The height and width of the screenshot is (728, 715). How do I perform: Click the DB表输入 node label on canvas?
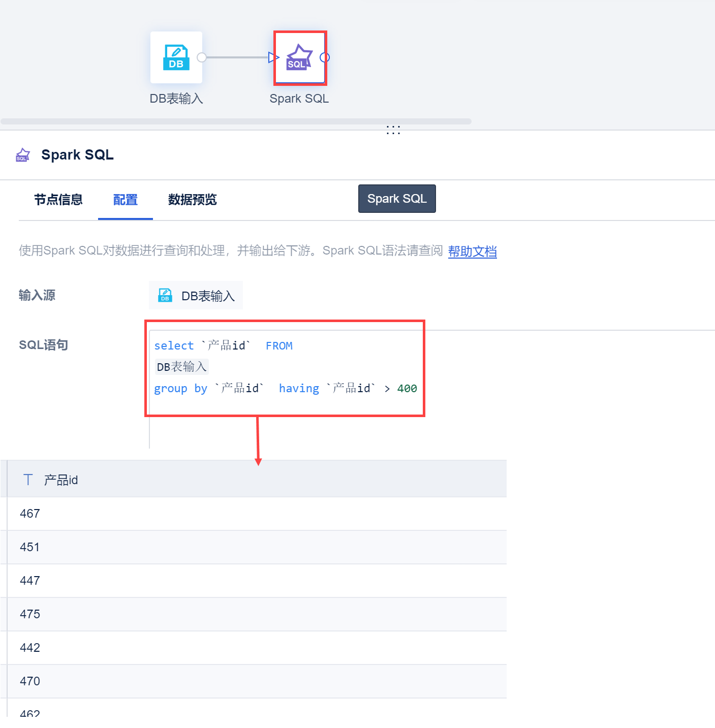click(176, 99)
